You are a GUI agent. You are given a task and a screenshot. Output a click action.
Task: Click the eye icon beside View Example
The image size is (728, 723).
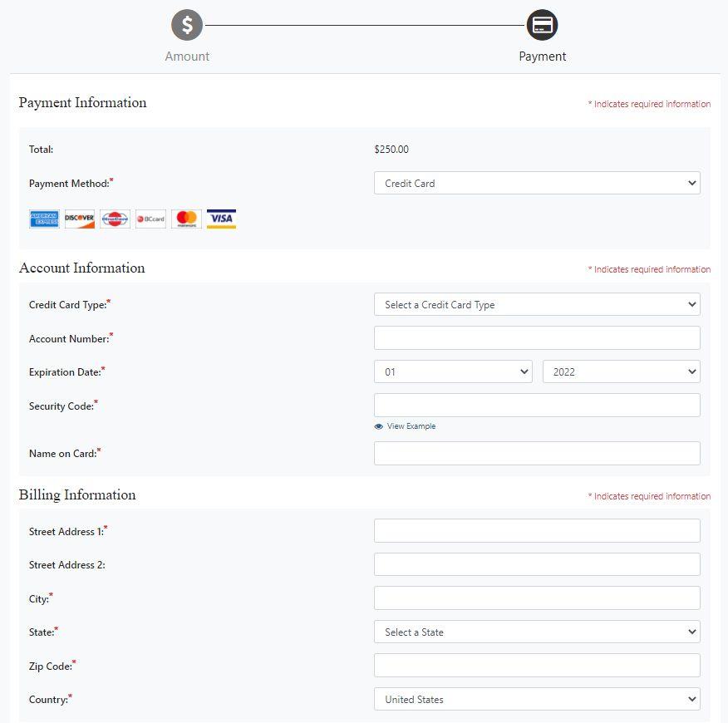[x=381, y=425]
